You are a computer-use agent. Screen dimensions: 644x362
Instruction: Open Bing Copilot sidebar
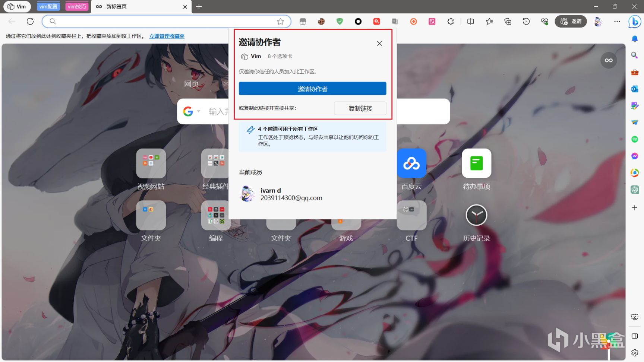click(x=634, y=22)
